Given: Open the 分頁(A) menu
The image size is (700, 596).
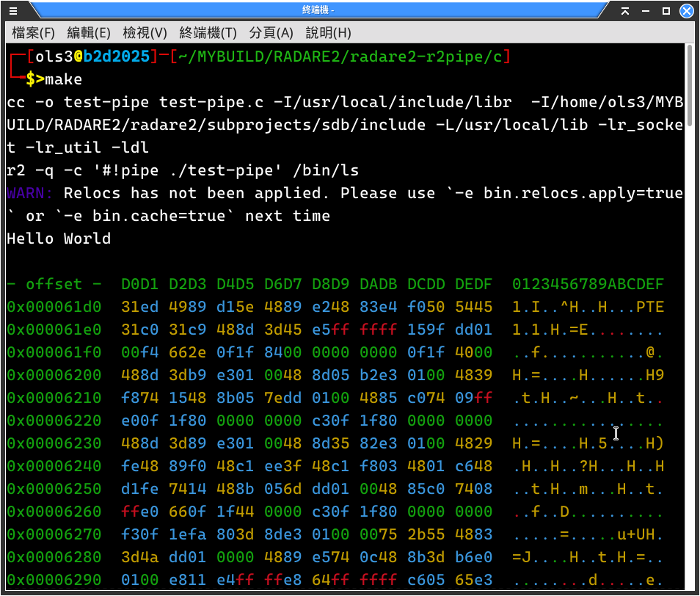Looking at the screenshot, I should [271, 33].
